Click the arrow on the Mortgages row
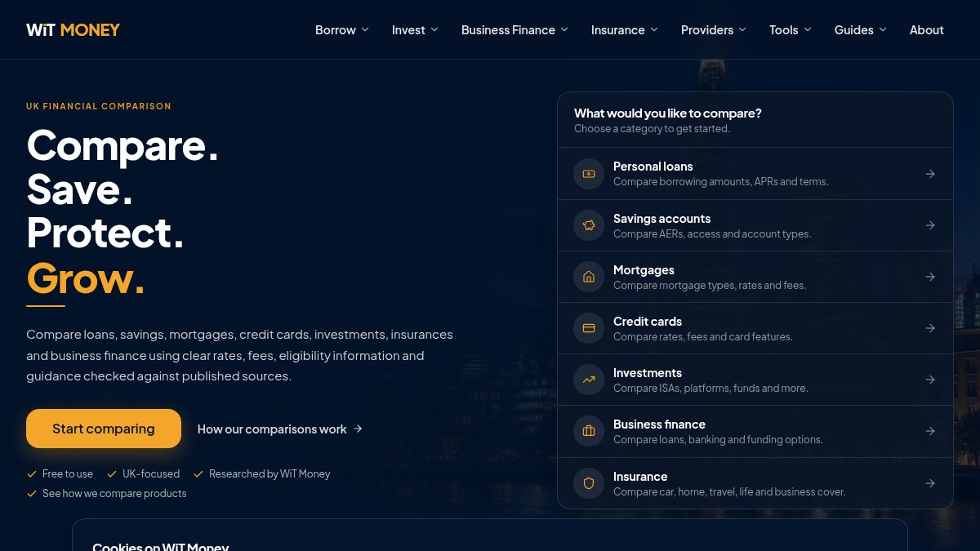 (x=930, y=277)
